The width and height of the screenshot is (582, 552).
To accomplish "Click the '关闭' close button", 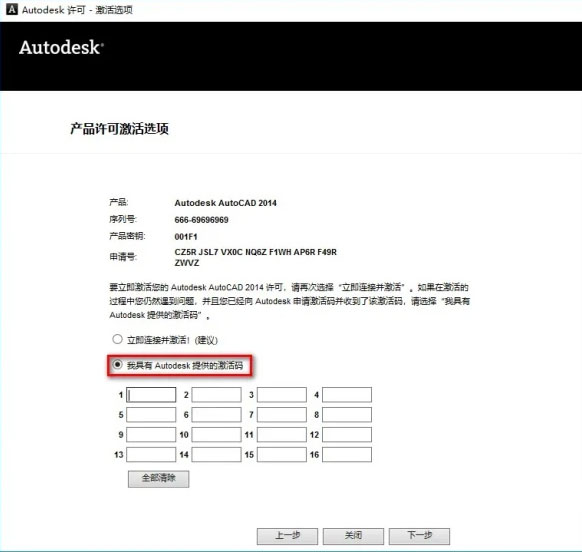I will (x=353, y=536).
